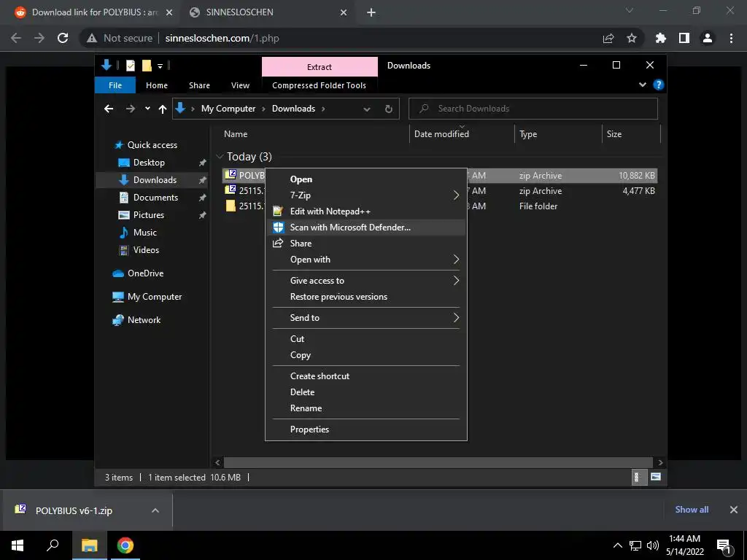747x560 pixels.
Task: Select OneDrive in navigation pane
Action: pyautogui.click(x=145, y=273)
